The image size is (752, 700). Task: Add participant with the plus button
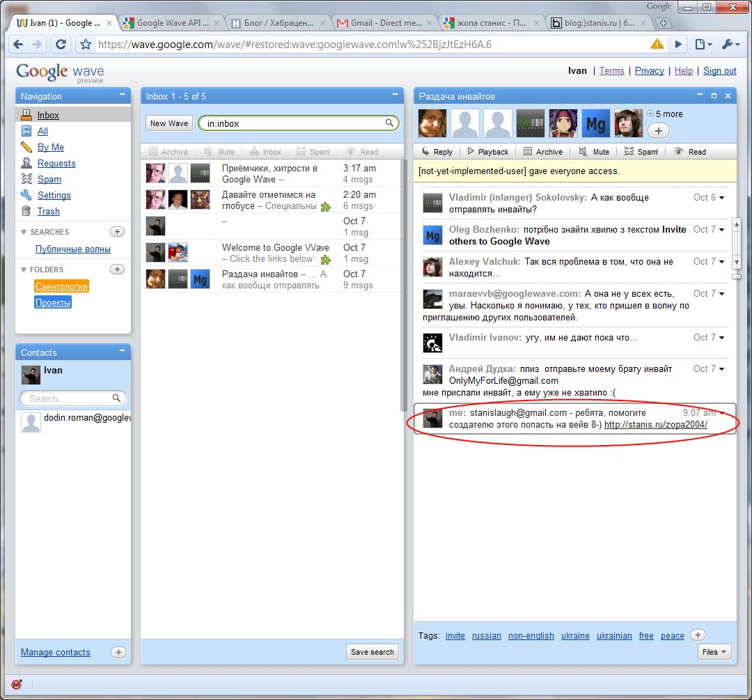pos(659,130)
